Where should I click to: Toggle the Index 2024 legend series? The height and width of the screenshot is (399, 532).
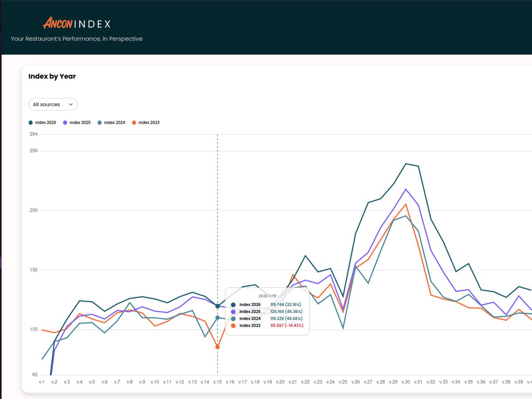pyautogui.click(x=111, y=122)
